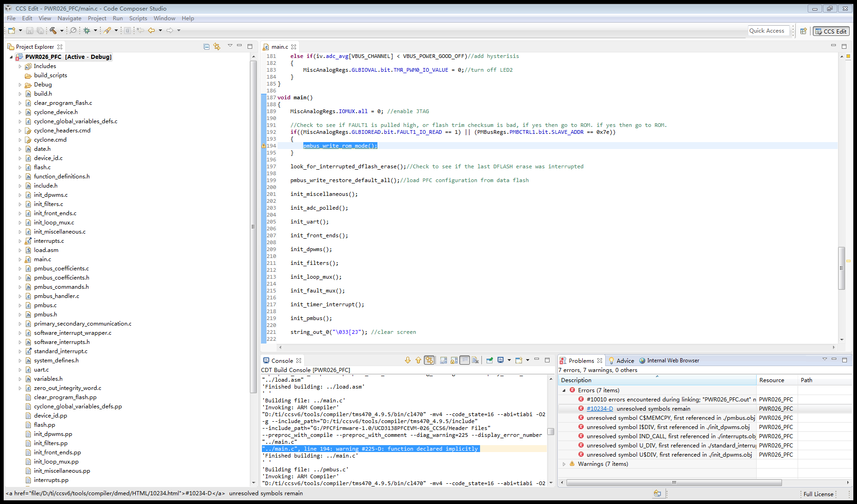Click the Build hammer icon in toolbar
Screen dimensions: 857x504
pos(53,30)
